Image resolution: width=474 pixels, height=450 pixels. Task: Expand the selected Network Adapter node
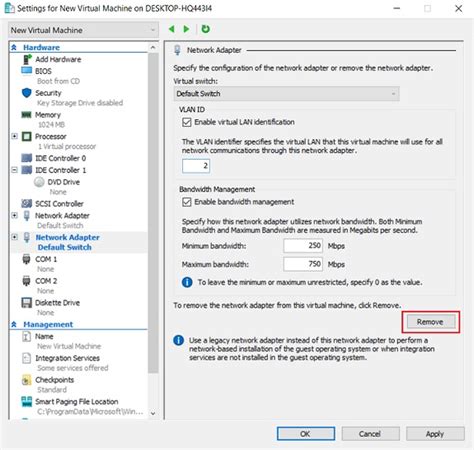[14, 237]
